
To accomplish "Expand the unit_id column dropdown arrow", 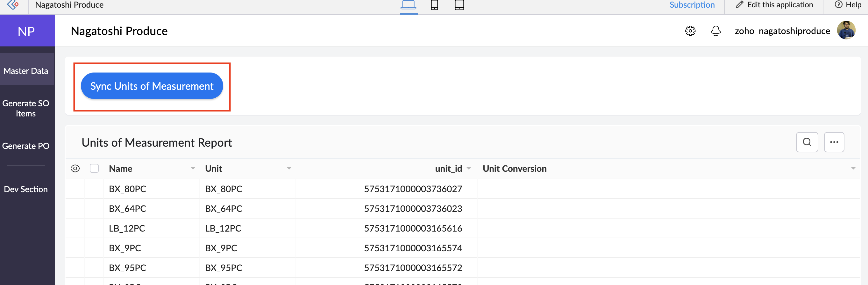I will pos(469,168).
